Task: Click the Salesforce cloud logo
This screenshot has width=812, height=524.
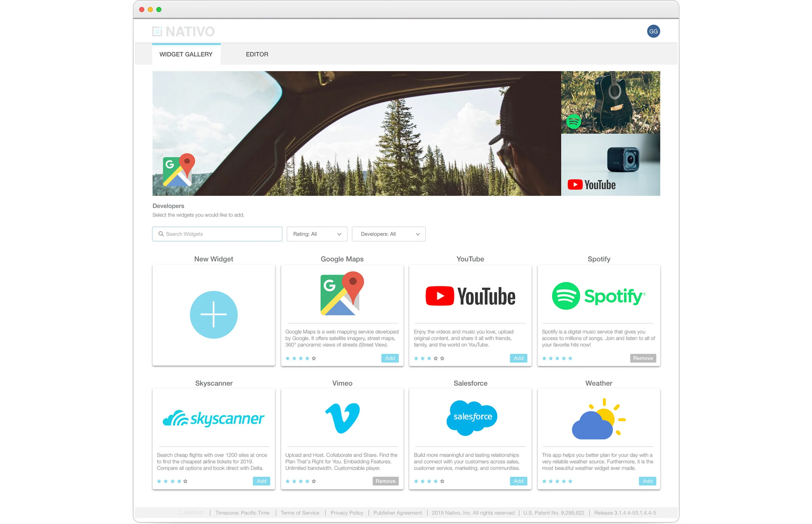Action: (471, 417)
